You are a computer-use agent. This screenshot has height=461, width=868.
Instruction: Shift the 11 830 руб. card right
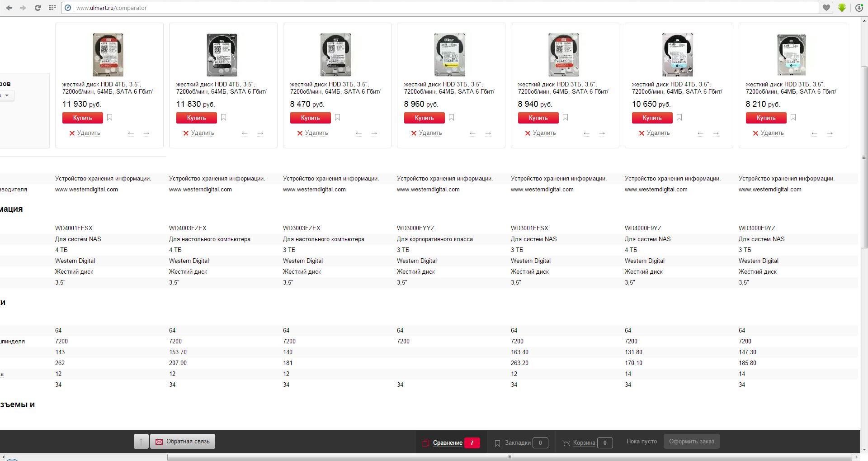coord(260,133)
